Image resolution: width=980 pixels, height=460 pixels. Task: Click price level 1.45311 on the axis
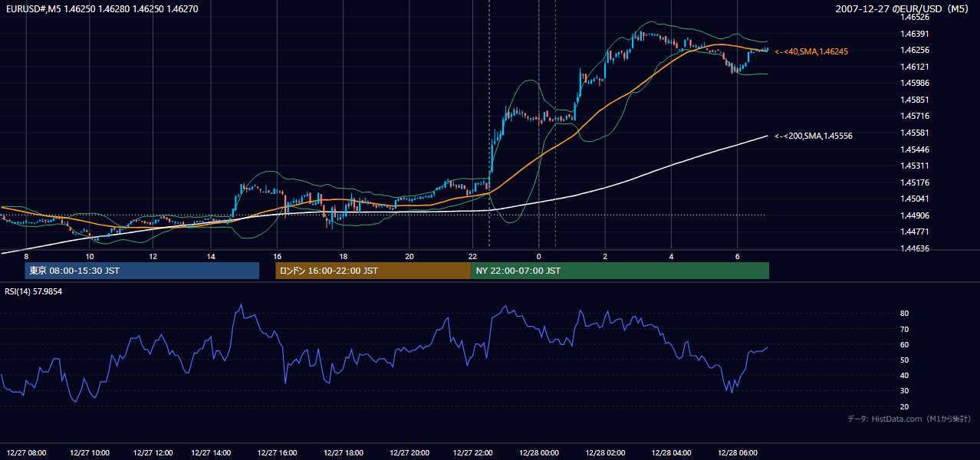(x=915, y=166)
